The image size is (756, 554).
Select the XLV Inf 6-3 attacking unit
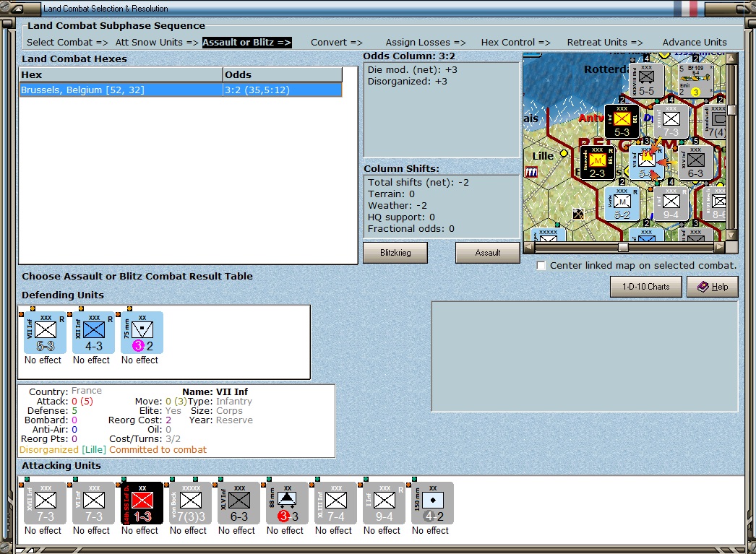[x=239, y=503]
